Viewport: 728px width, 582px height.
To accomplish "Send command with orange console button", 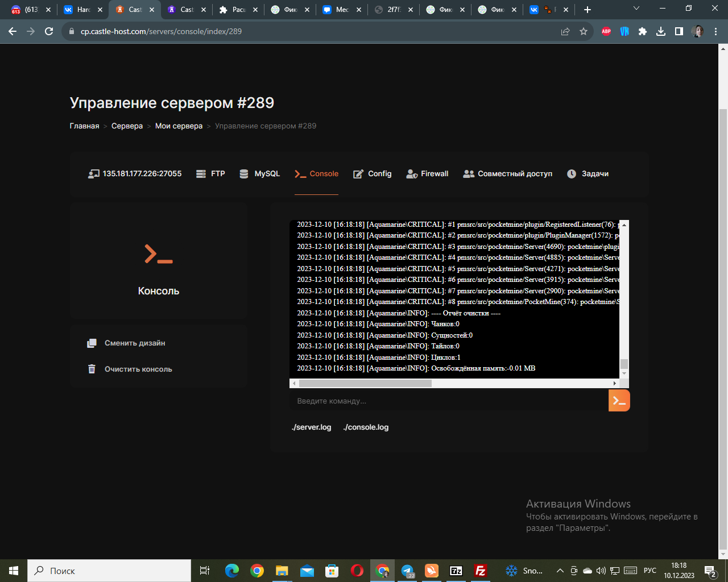I will click(619, 401).
